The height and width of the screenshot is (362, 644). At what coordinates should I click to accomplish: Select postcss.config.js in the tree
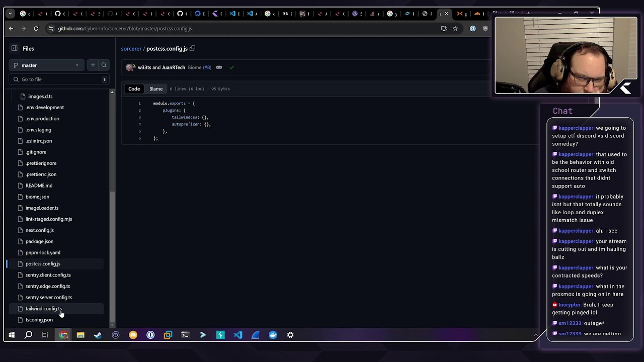point(43,263)
